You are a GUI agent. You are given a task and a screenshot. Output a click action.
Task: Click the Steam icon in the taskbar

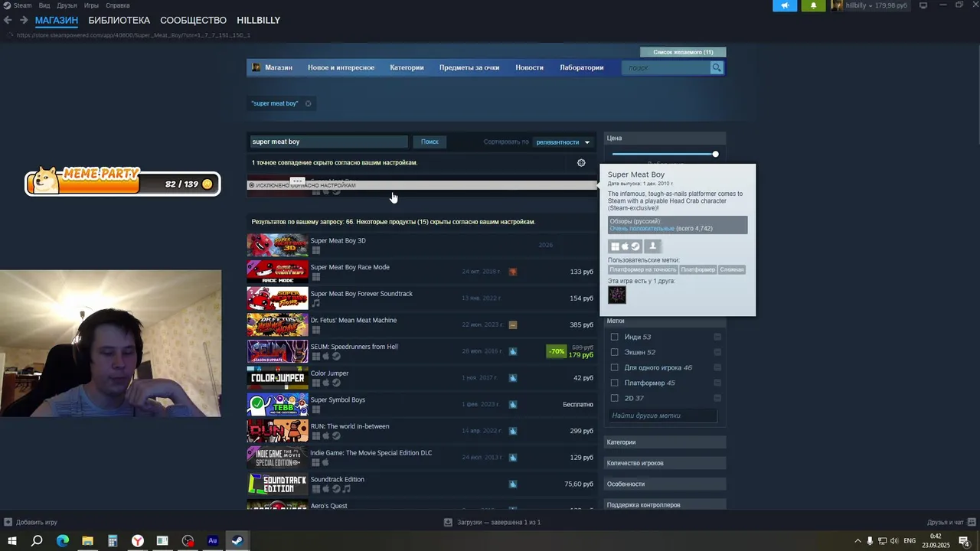pos(238,541)
